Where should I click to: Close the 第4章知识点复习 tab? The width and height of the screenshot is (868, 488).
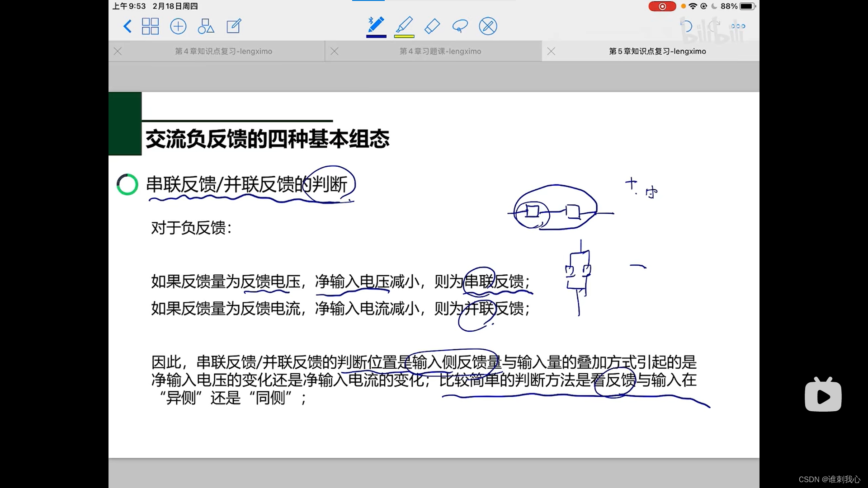118,52
